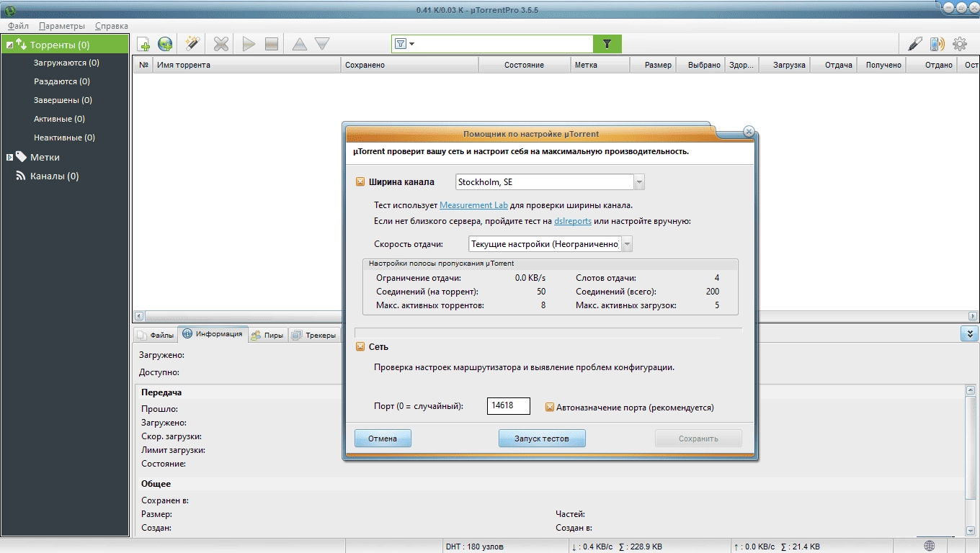
Task: Select Загружаются (0) in sidebar
Action: [66, 63]
